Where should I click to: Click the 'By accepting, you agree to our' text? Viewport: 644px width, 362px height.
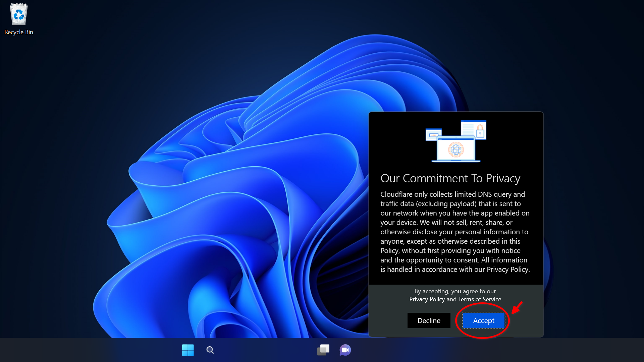coord(455,291)
